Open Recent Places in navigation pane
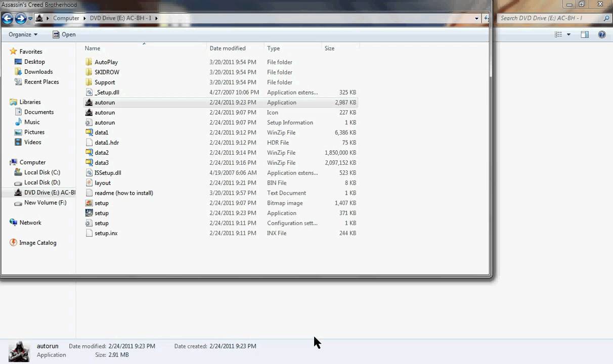 [x=41, y=82]
